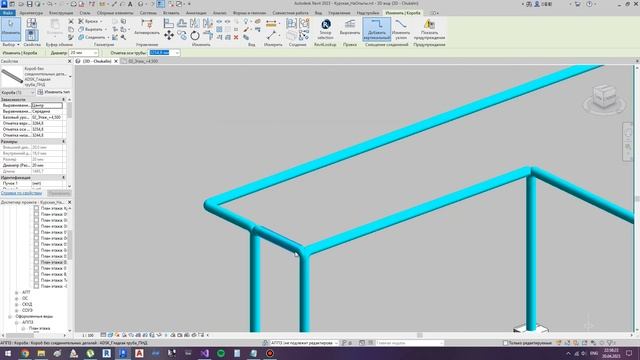Click Show Warnings (Показать предупреждения) icon
Image resolution: width=640 pixels, height=360 pixels.
(429, 29)
